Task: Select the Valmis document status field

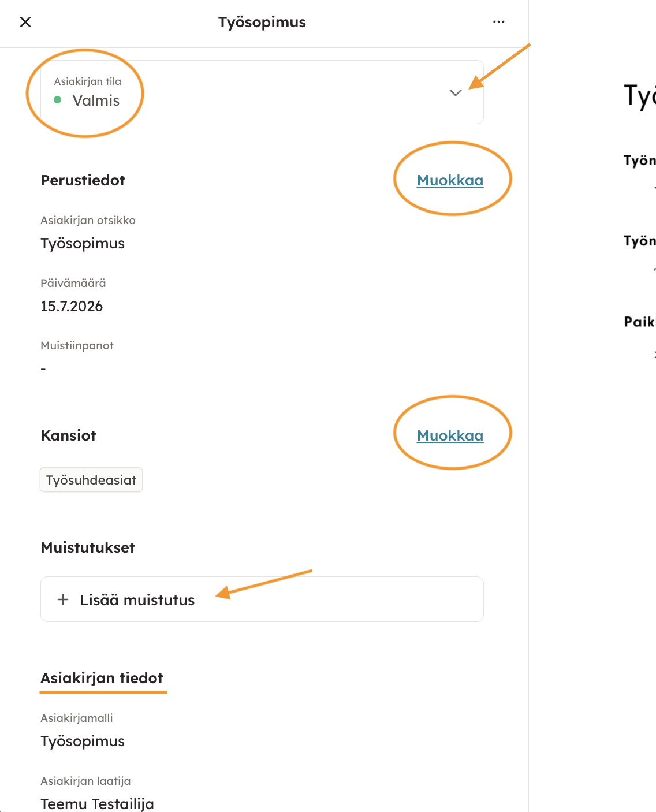Action: pos(262,92)
